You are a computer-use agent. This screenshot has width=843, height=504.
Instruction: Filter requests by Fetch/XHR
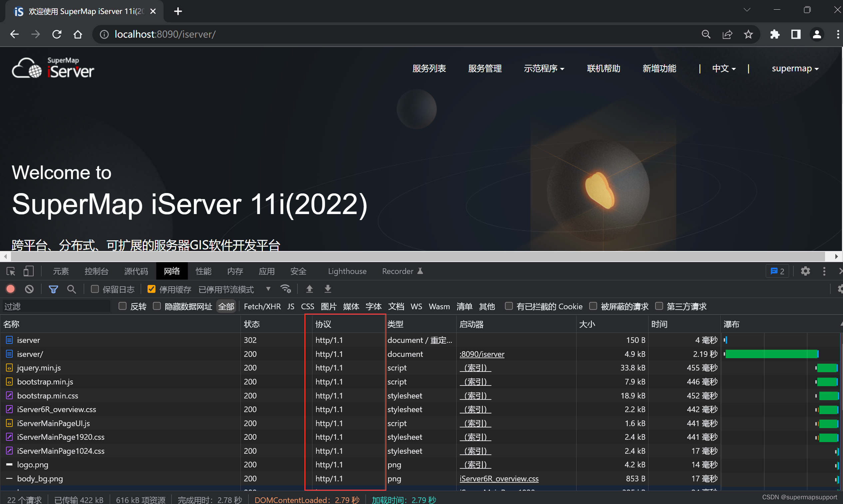(262, 306)
